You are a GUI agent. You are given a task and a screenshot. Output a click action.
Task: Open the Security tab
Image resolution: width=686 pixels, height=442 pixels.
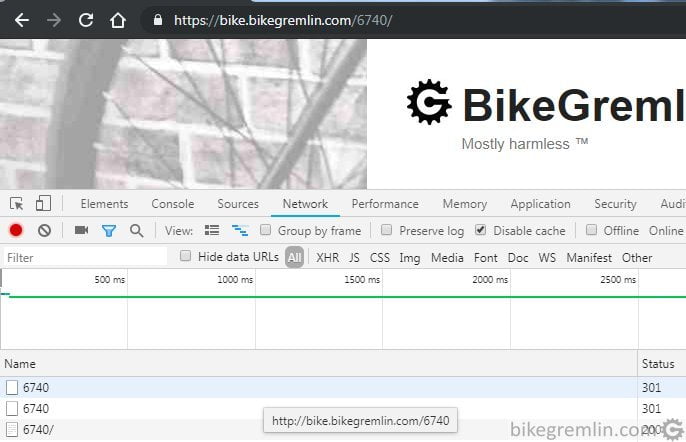(615, 204)
